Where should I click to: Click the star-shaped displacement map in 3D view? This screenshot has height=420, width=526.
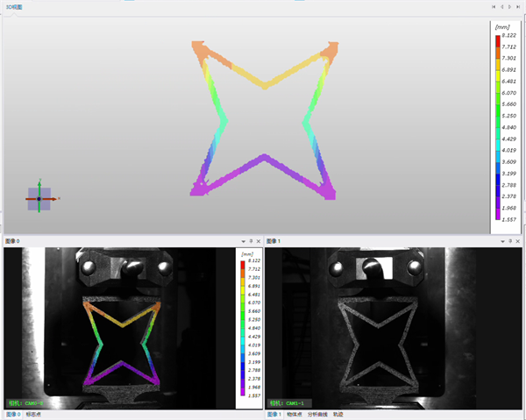click(265, 120)
